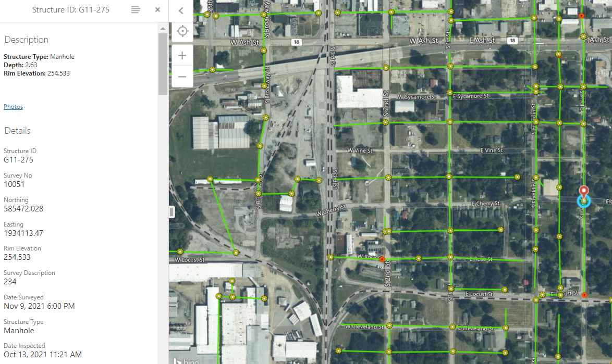Select the red marker on E Locust St
612x364 pixels.
point(584,295)
